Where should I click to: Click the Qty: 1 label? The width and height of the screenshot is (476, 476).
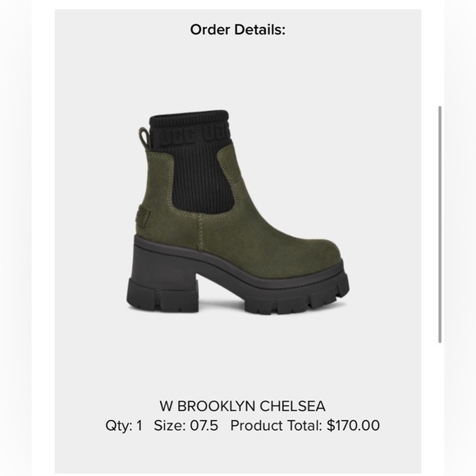124,426
